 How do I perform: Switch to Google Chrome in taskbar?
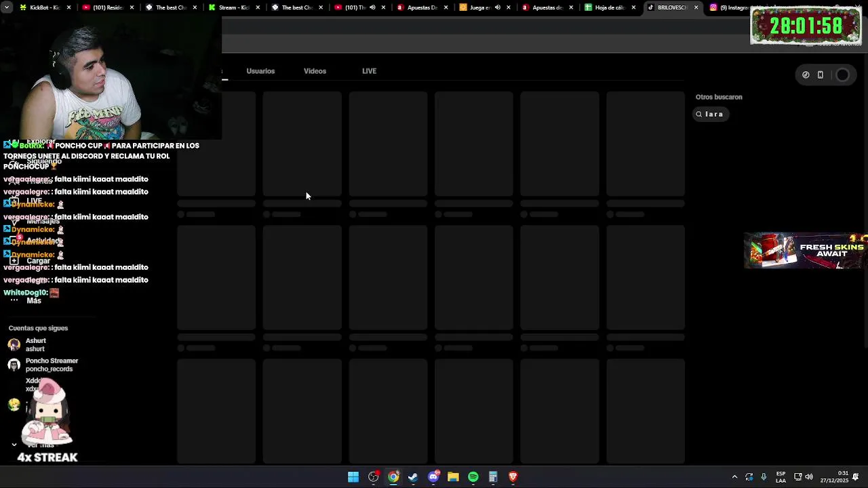pyautogui.click(x=393, y=477)
